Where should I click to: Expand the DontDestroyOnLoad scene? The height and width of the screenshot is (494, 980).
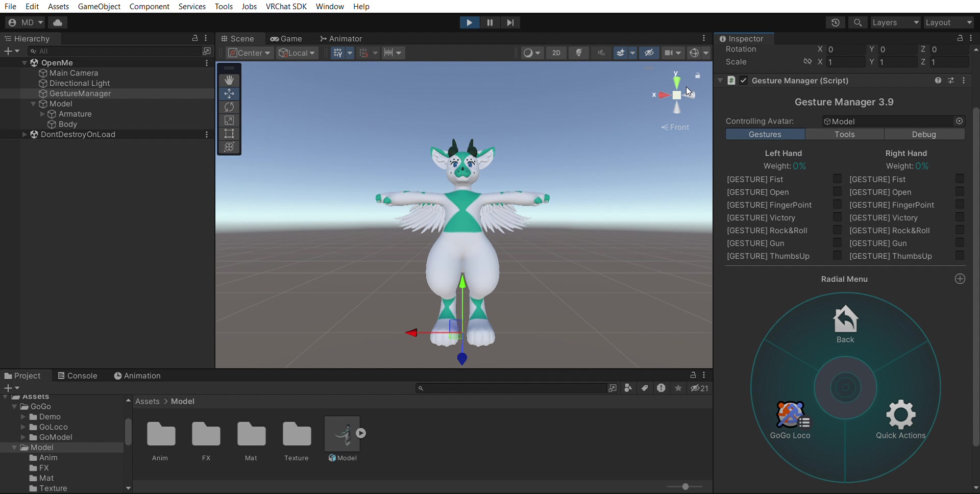pos(24,134)
